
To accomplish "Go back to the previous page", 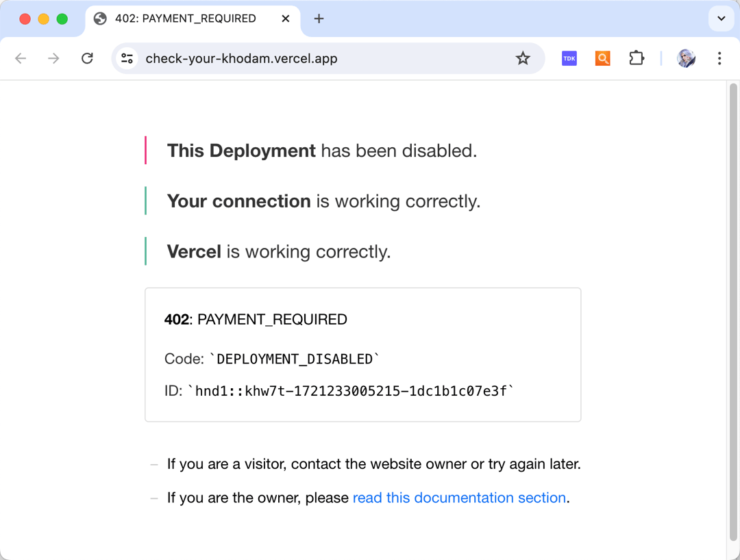I will (x=21, y=58).
